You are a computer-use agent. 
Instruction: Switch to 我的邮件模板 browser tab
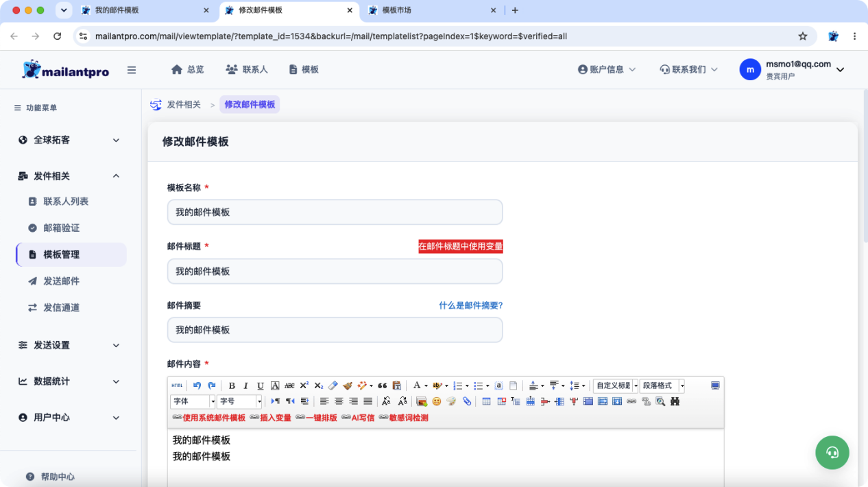click(146, 10)
